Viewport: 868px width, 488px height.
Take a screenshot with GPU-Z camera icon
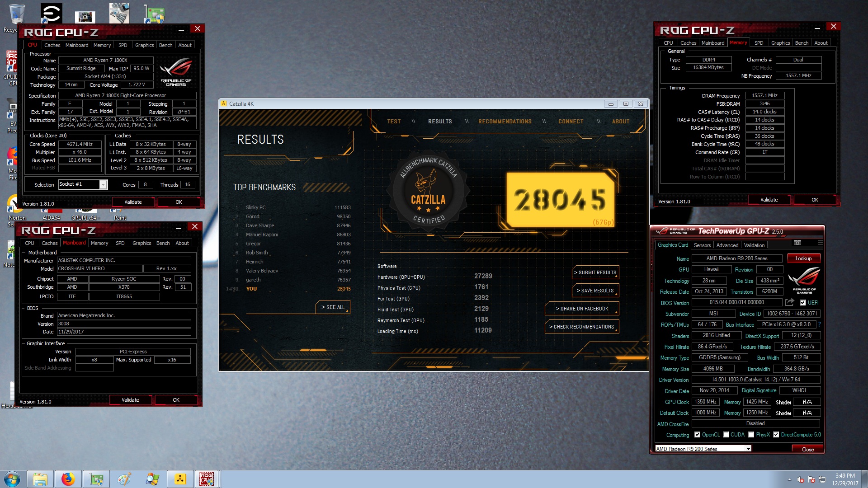pos(797,243)
